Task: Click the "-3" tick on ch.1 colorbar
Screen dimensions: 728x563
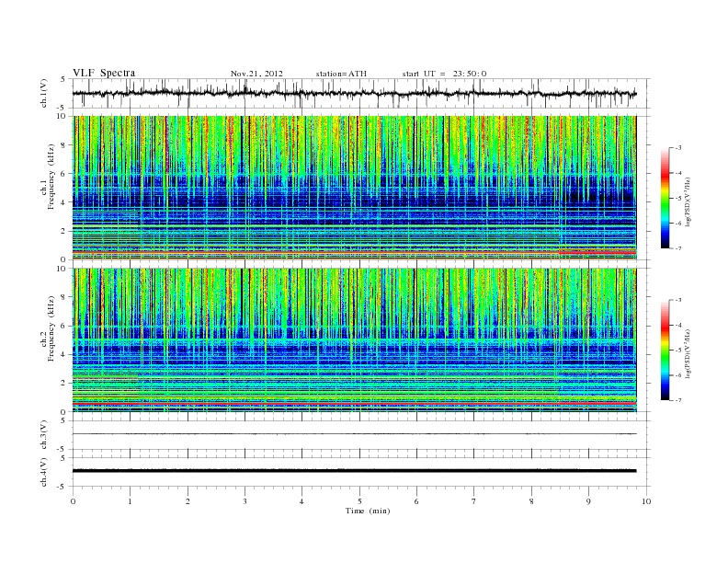Action: pyautogui.click(x=677, y=148)
